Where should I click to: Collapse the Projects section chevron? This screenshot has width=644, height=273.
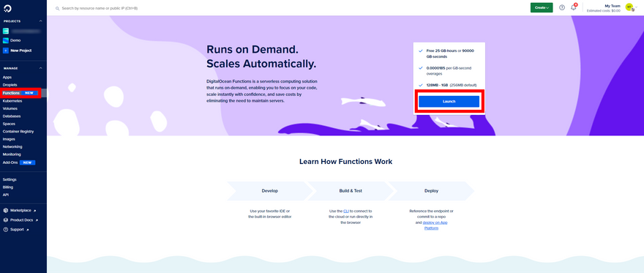click(41, 21)
